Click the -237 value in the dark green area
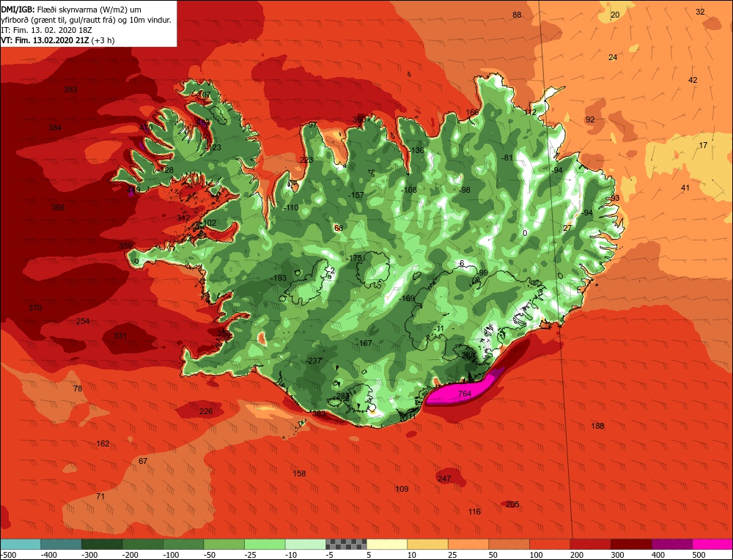The height and width of the screenshot is (560, 733). [x=314, y=361]
